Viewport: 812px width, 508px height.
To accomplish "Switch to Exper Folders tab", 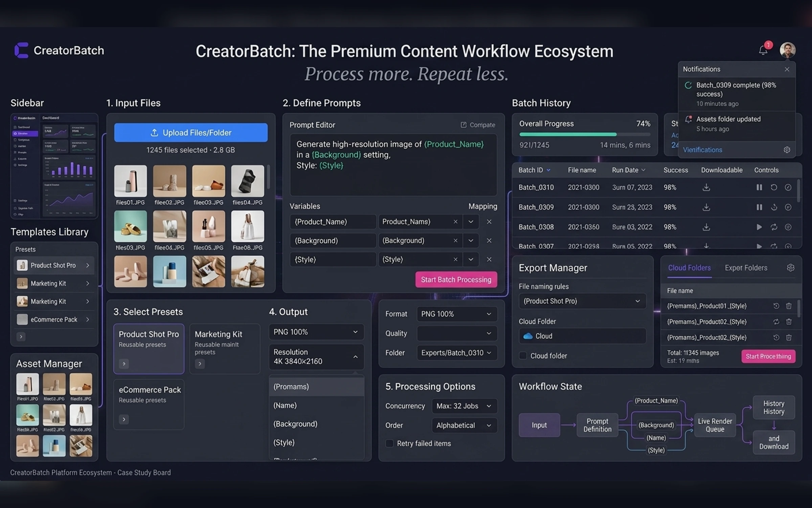I will [746, 268].
